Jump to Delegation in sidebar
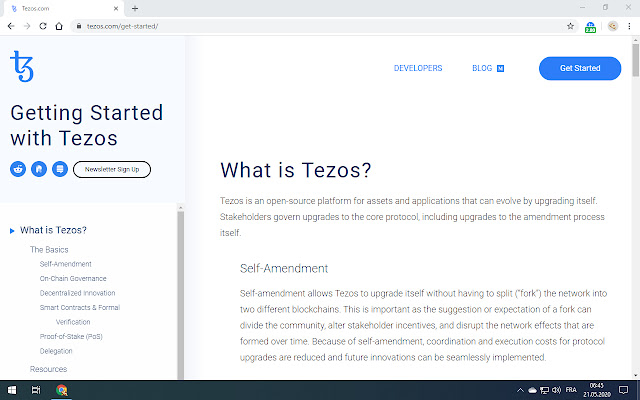Viewport: 640px width, 400px height. (x=56, y=351)
